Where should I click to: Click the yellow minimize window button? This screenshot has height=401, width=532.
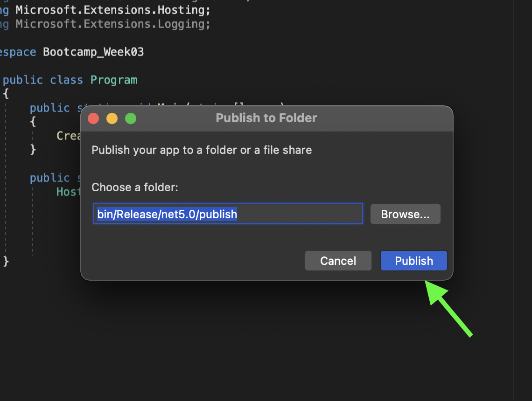point(112,118)
